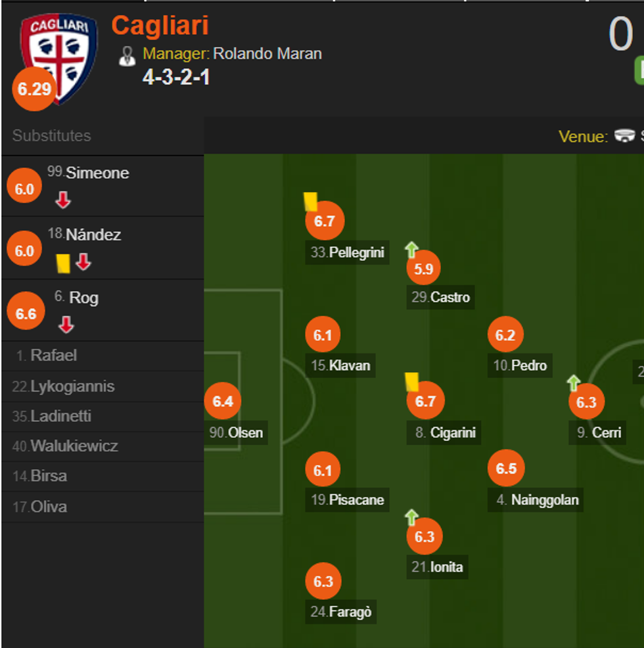Screen dimensions: 644x648
Task: Click the red arrow under Rog
Action: (x=66, y=325)
